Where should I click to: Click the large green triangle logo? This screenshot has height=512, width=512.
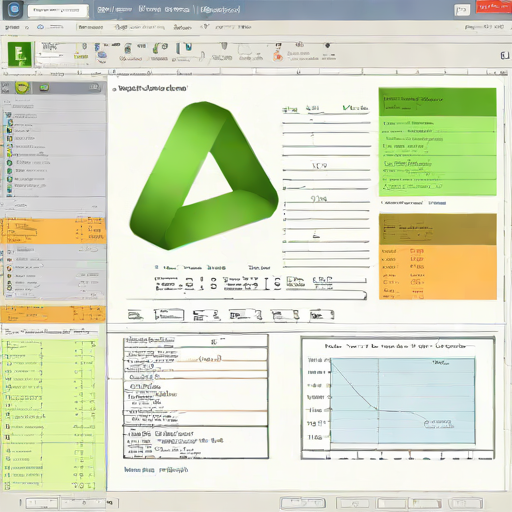point(204,176)
